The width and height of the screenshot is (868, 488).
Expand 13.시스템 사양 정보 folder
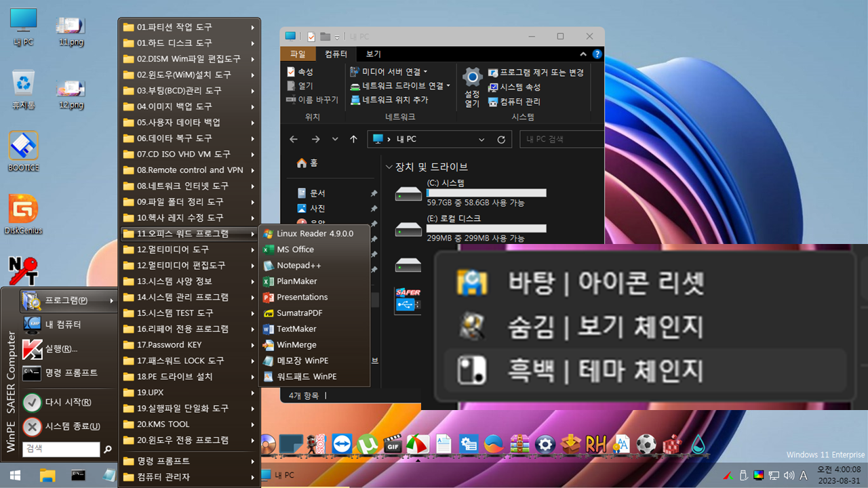coord(190,281)
